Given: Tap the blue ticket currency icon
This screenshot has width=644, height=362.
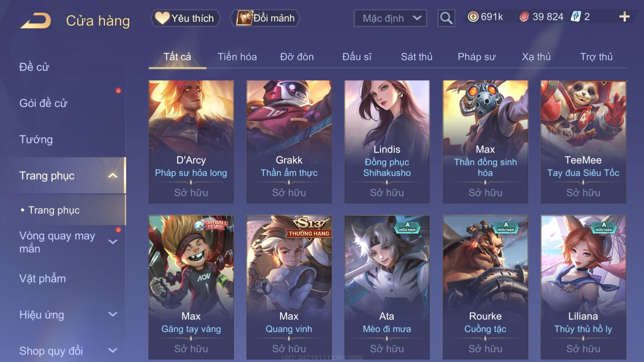Looking at the screenshot, I should (576, 17).
